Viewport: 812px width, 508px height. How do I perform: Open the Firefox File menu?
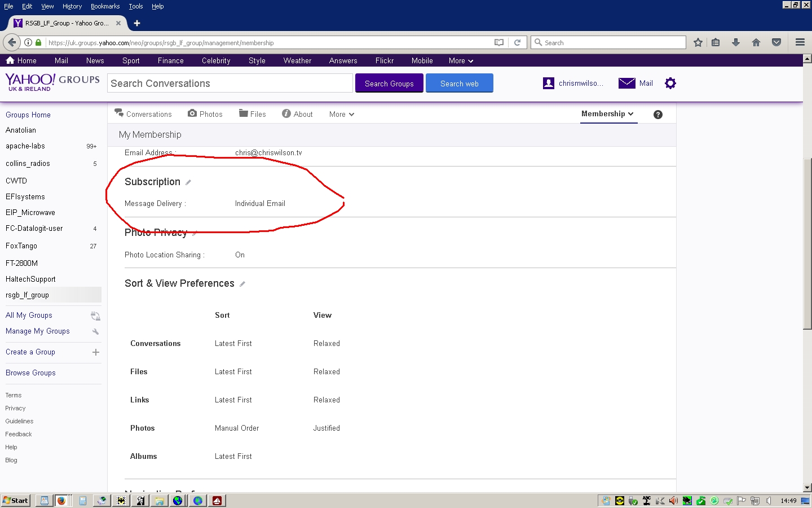pyautogui.click(x=8, y=6)
